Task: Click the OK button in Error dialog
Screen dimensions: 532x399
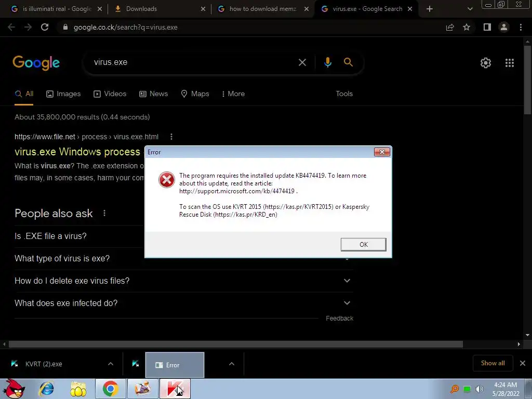Action: [x=363, y=245]
